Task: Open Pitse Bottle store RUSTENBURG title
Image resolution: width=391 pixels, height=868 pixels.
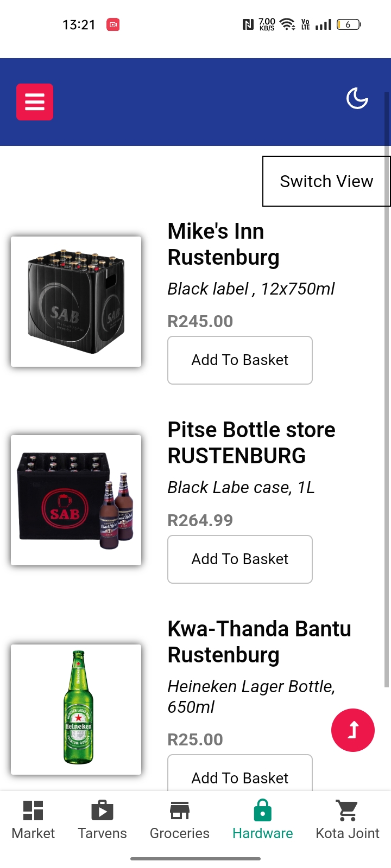Action: (x=251, y=443)
